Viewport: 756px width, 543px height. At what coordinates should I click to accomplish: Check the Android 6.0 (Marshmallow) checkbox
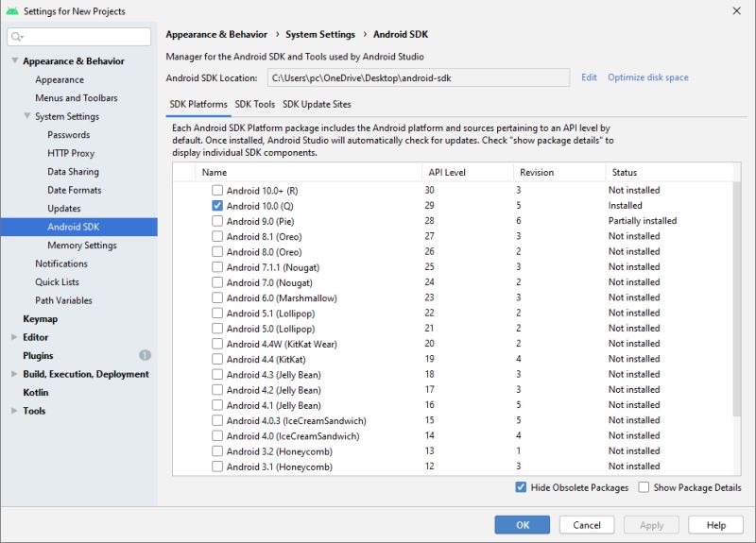coord(217,297)
